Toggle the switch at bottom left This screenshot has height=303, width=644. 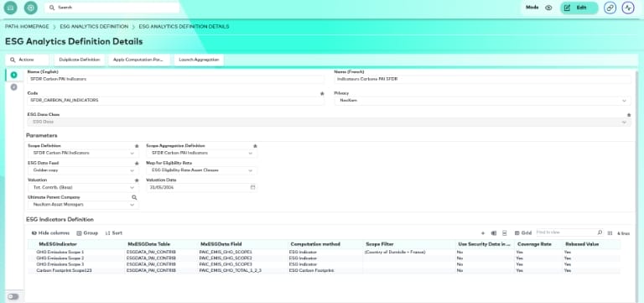[13, 296]
